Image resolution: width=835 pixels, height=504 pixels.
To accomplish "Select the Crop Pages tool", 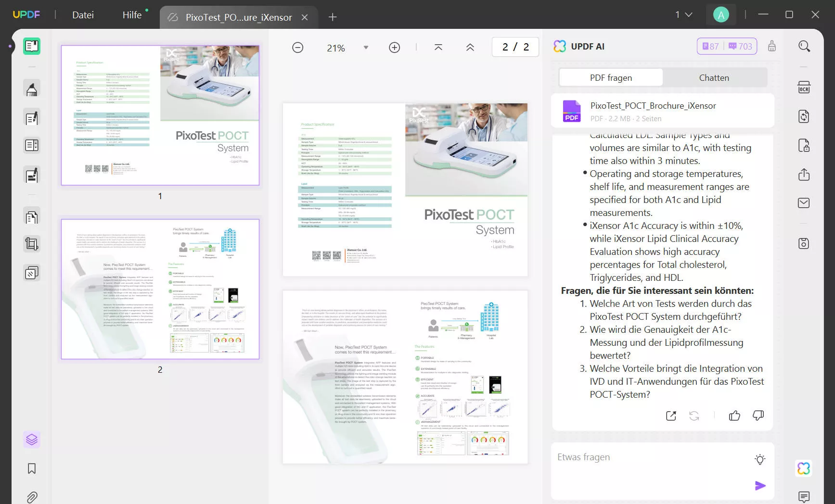I will 32,244.
